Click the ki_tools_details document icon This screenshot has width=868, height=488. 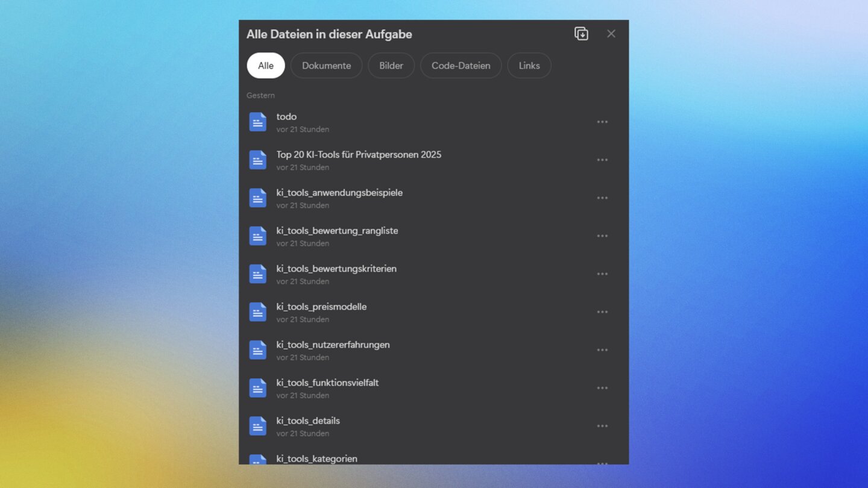pos(258,426)
